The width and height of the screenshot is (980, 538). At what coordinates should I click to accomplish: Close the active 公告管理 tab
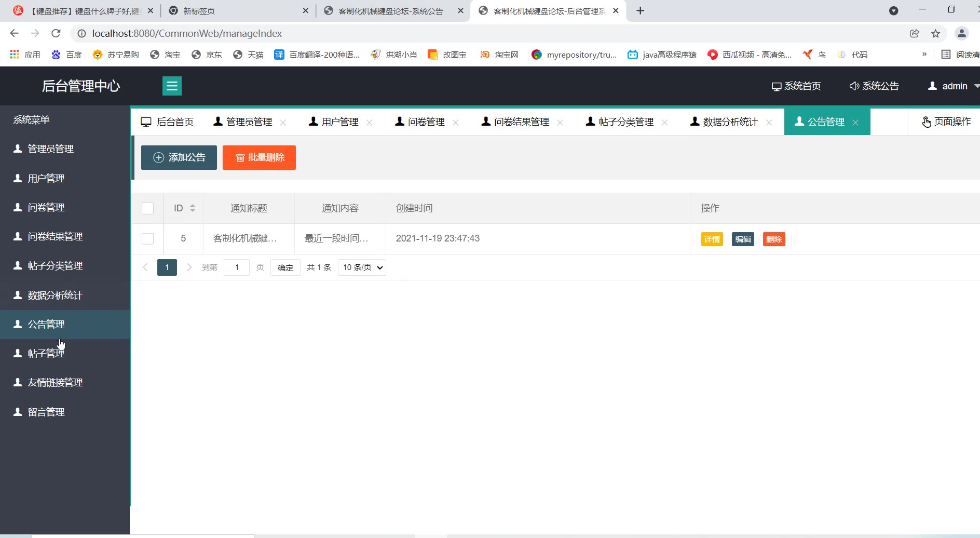855,123
